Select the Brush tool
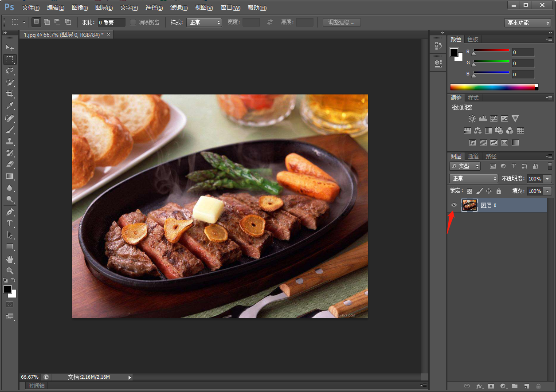Screen dimensions: 556x392 [10, 130]
